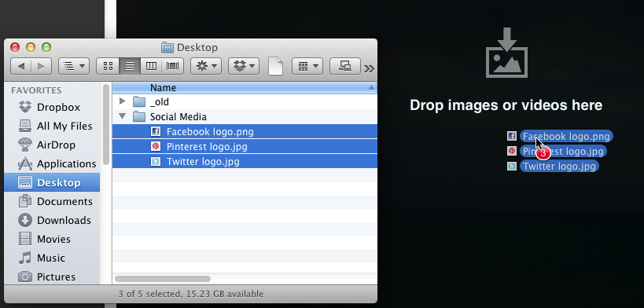Open Music in the sidebar
The image size is (644, 308).
(x=52, y=258)
